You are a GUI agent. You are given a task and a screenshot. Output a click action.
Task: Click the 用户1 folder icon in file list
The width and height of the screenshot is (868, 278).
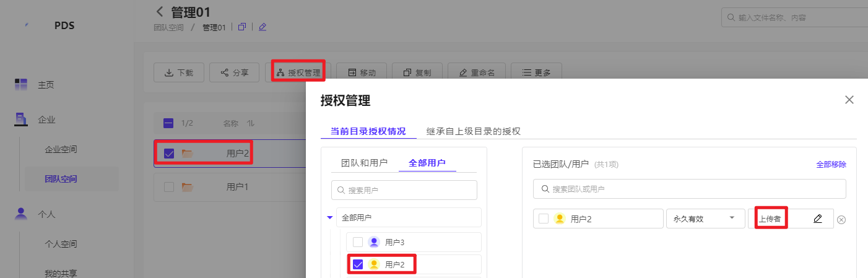pyautogui.click(x=187, y=186)
